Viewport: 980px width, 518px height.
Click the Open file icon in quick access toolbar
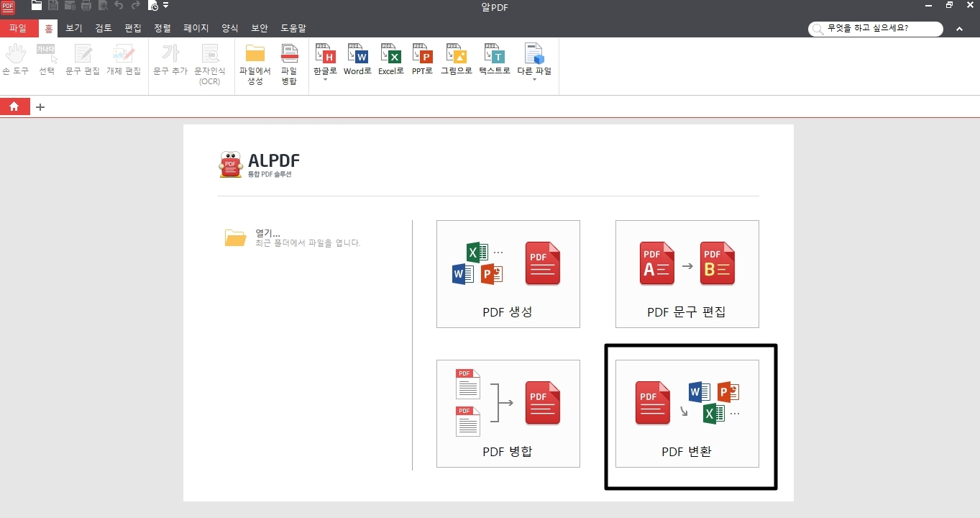click(x=37, y=6)
